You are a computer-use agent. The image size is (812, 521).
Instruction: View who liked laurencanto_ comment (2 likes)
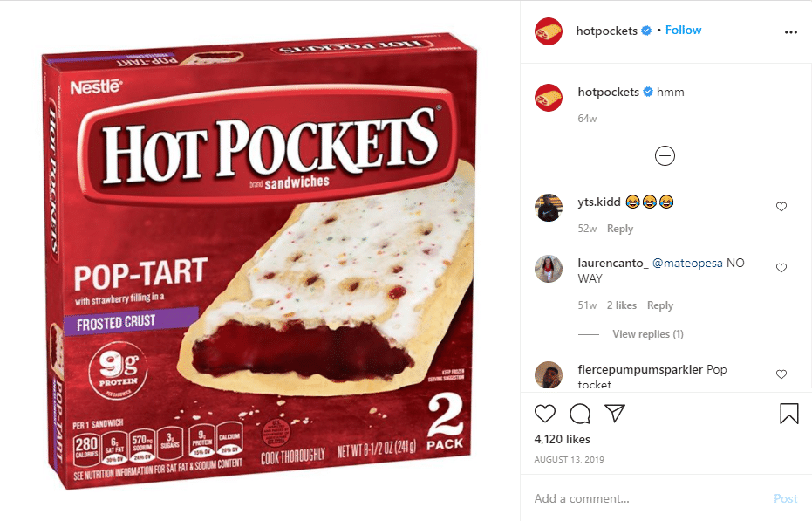pyautogui.click(x=621, y=305)
